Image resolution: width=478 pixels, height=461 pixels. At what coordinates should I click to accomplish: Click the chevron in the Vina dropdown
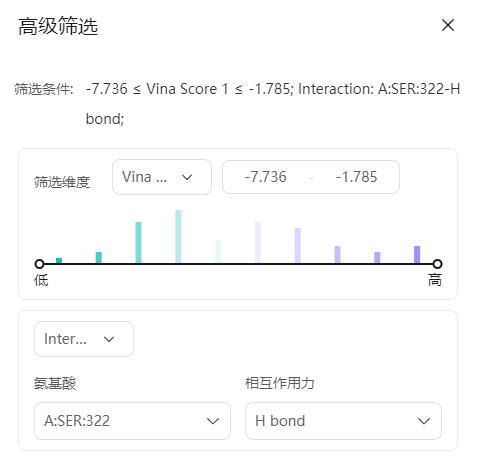(x=187, y=177)
